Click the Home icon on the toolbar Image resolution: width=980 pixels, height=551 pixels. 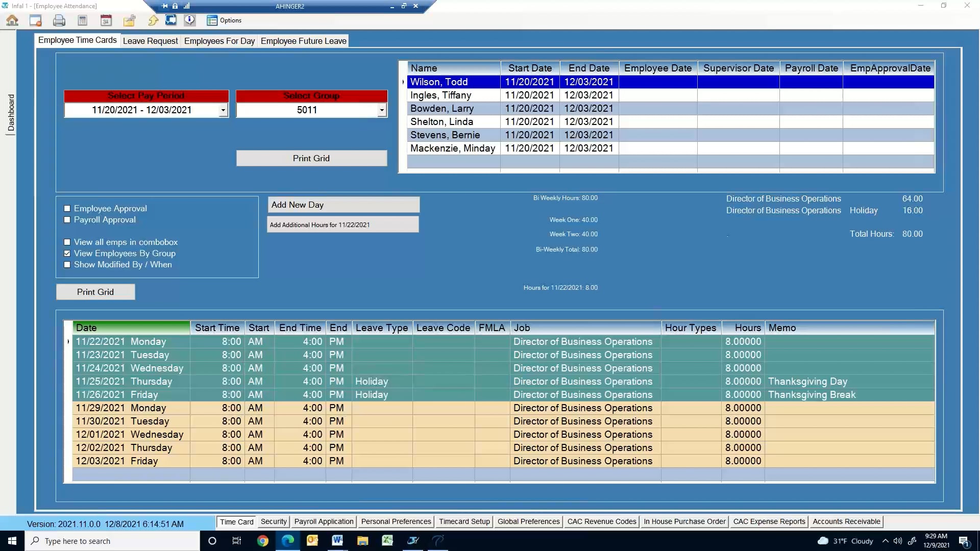12,20
